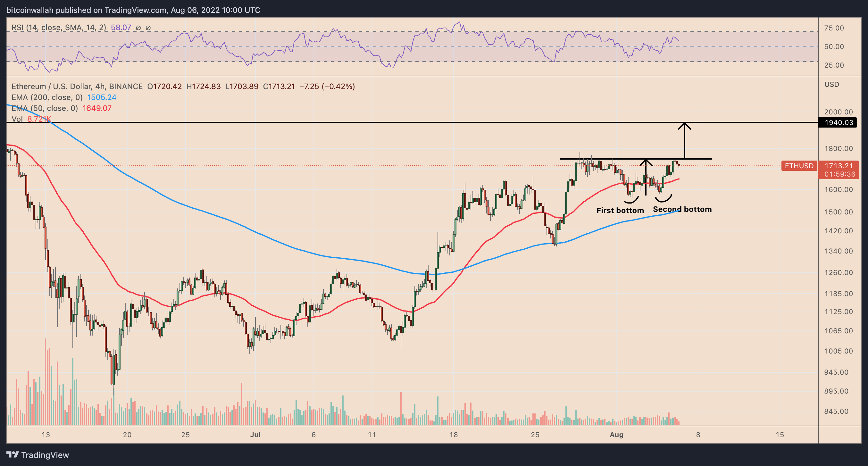Click the 11 date label on time axis

(x=372, y=435)
